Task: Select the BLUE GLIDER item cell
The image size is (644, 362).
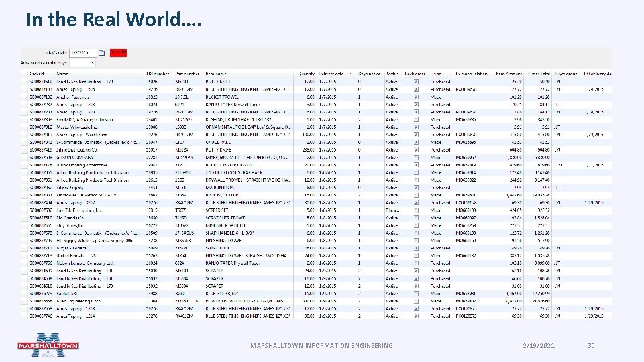Action: tap(222, 294)
